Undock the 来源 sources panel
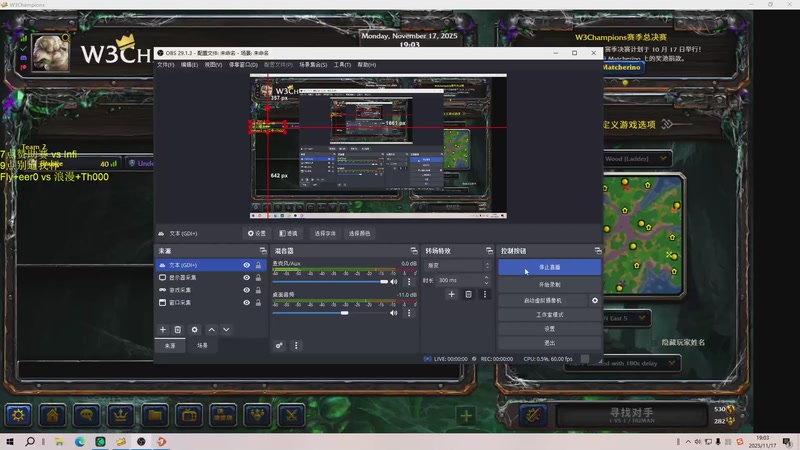 (263, 251)
